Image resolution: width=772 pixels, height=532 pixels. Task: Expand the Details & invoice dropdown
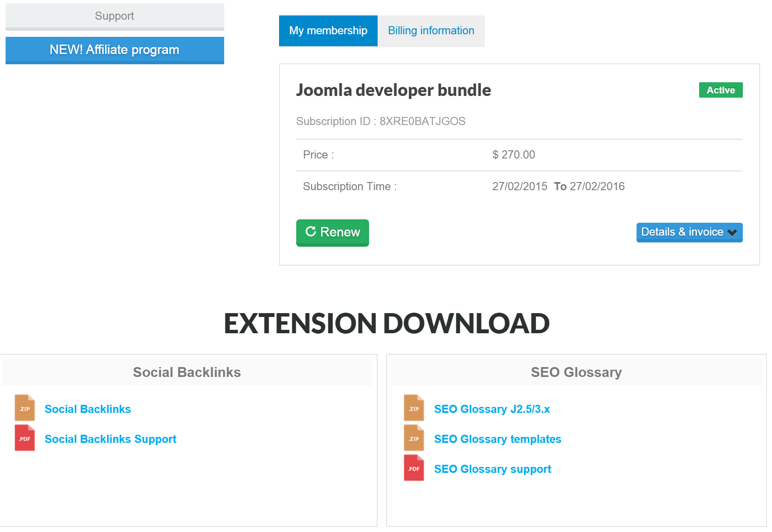pos(689,233)
